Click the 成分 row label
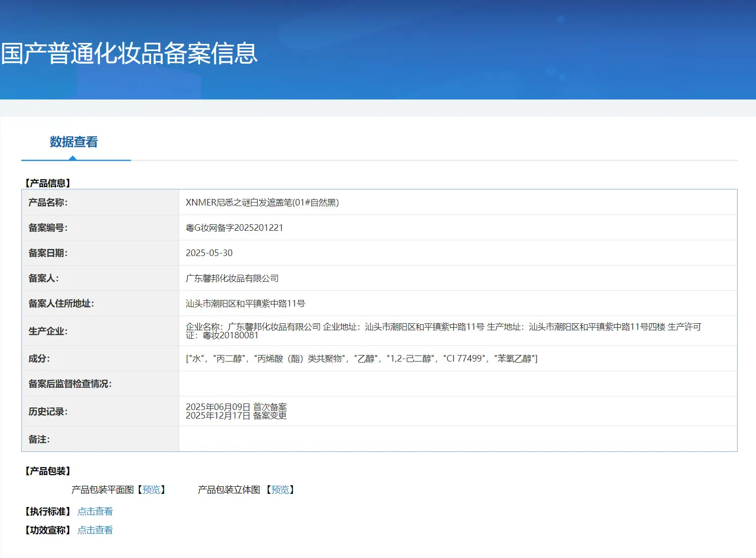756x558 pixels. click(39, 359)
